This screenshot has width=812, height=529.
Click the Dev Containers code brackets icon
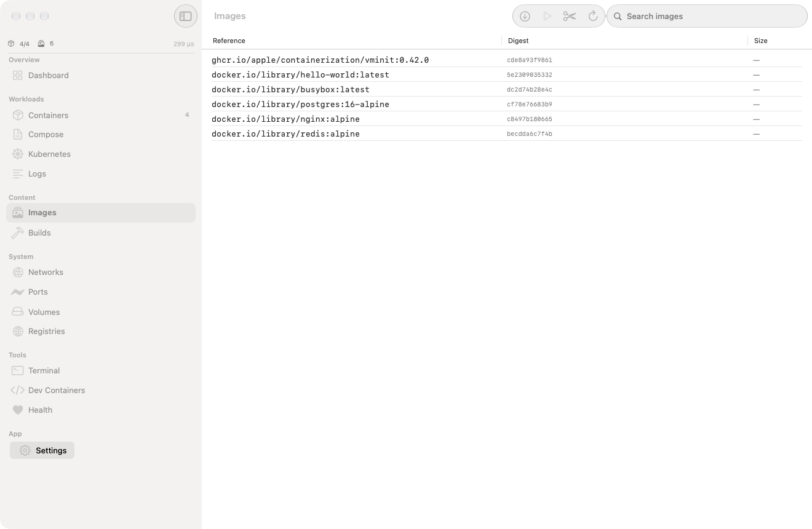point(18,390)
